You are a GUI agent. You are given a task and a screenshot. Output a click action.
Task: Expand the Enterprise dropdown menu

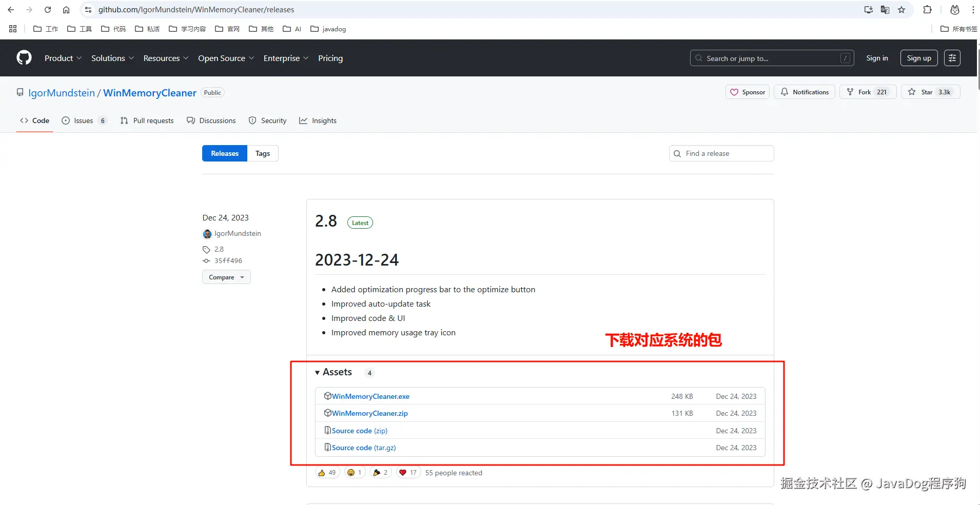(286, 58)
